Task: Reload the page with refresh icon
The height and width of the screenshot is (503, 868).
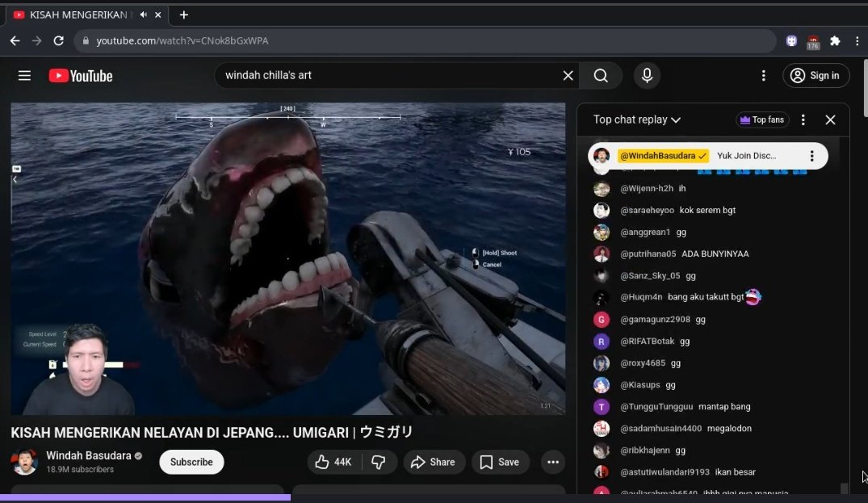Action: (58, 40)
